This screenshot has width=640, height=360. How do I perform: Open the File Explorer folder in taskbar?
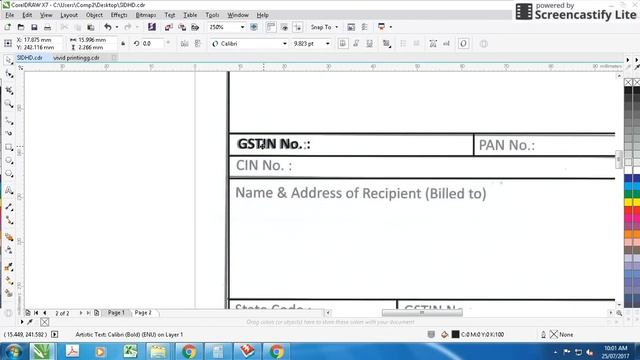(159, 351)
